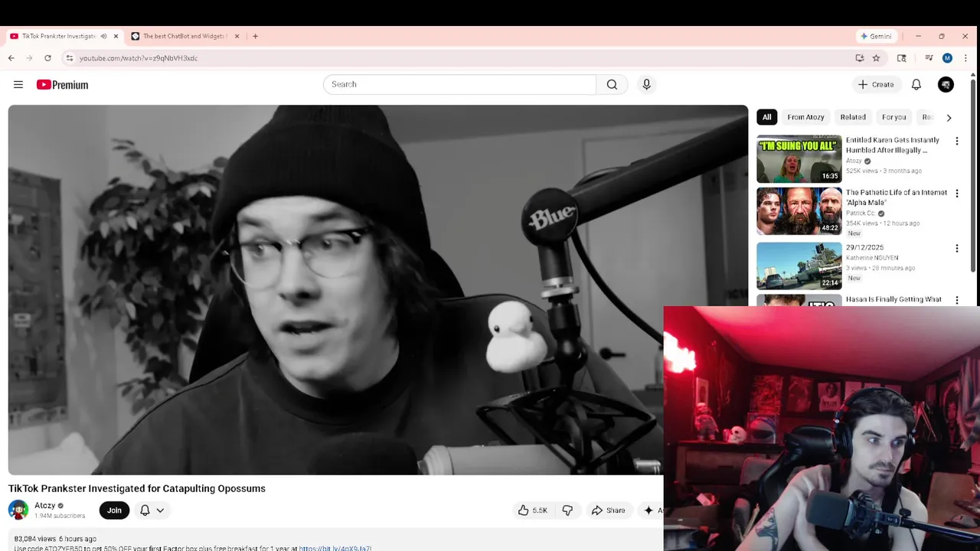Open the YouTube notifications bell
The height and width of the screenshot is (551, 980).
click(916, 85)
